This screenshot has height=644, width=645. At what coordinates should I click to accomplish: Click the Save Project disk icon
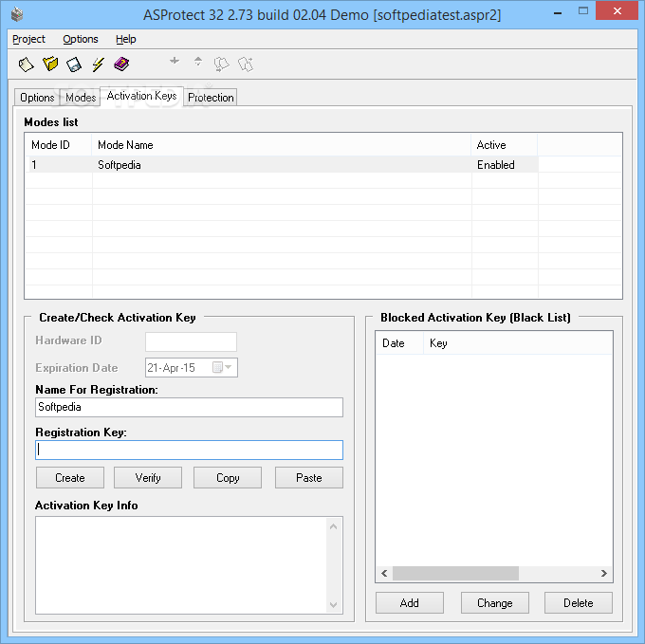[x=74, y=64]
